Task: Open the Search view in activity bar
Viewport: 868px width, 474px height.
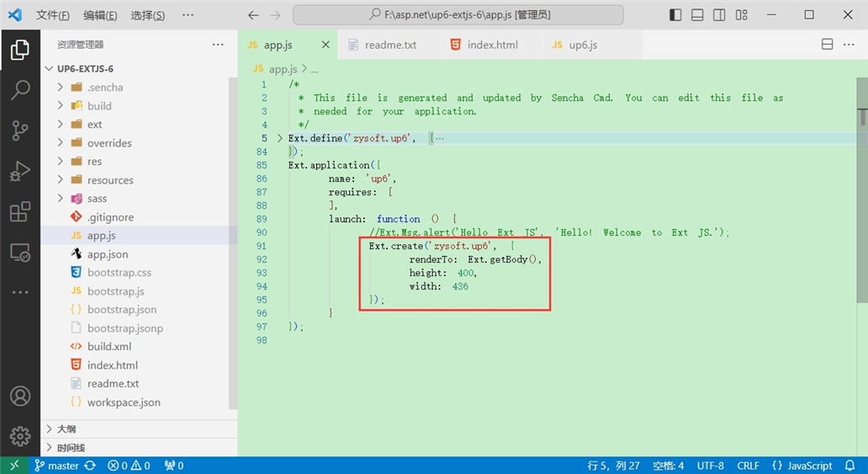Action: point(20,90)
